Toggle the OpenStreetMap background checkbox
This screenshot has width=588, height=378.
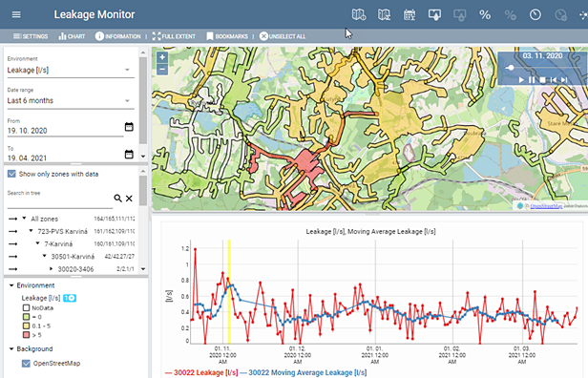(26, 364)
